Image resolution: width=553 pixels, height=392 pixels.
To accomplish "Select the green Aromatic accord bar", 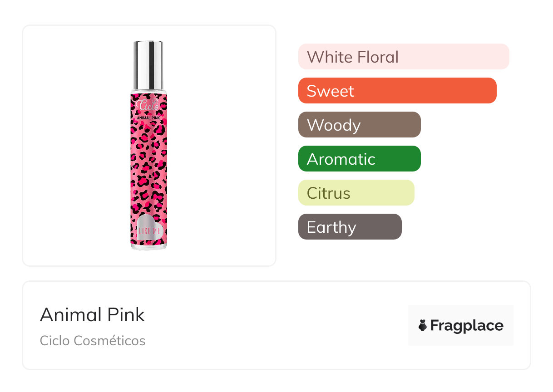I will click(359, 159).
